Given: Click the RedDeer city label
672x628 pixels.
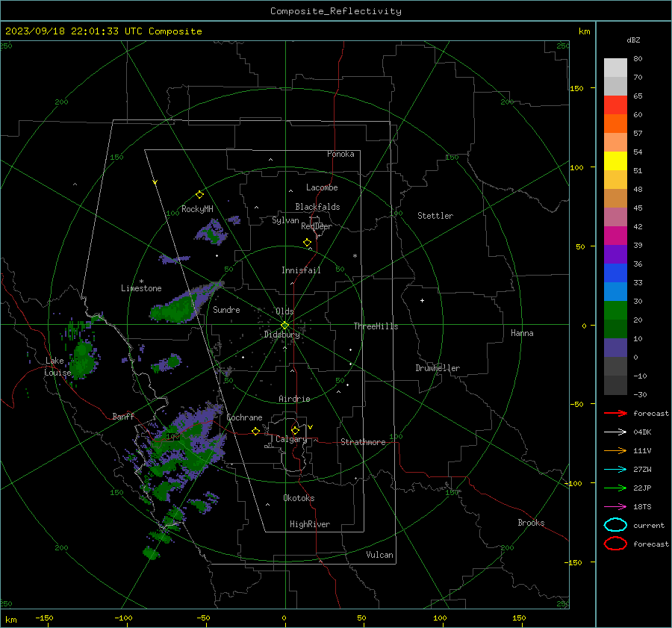Looking at the screenshot, I should pos(317,226).
